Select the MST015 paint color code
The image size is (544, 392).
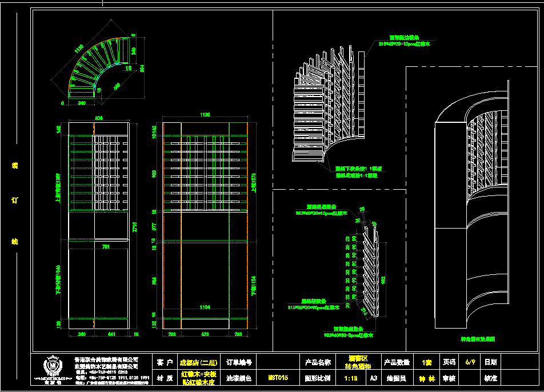coord(278,378)
